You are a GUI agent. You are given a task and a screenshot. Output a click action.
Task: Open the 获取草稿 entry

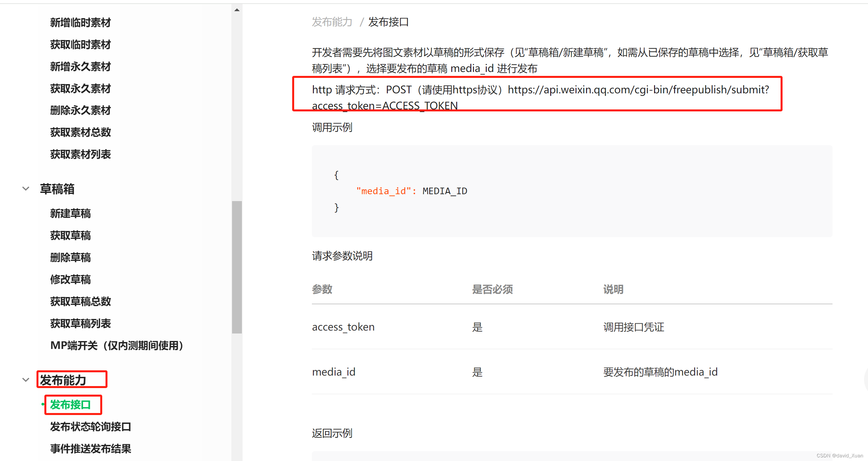click(70, 235)
